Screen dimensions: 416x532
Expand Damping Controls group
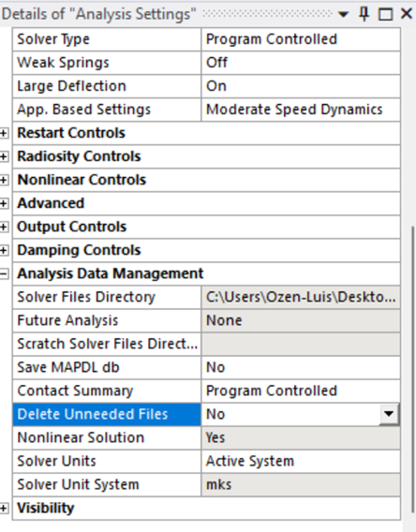pyautogui.click(x=4, y=250)
